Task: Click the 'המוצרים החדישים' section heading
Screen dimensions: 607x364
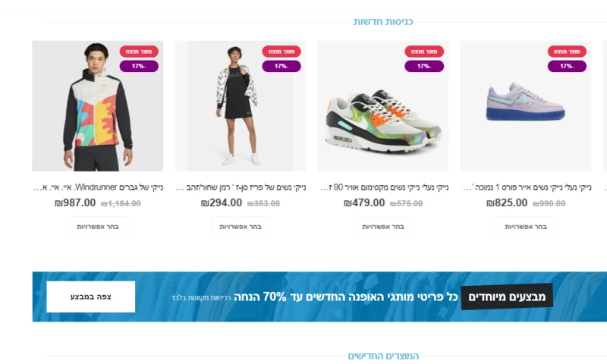Action: (383, 356)
